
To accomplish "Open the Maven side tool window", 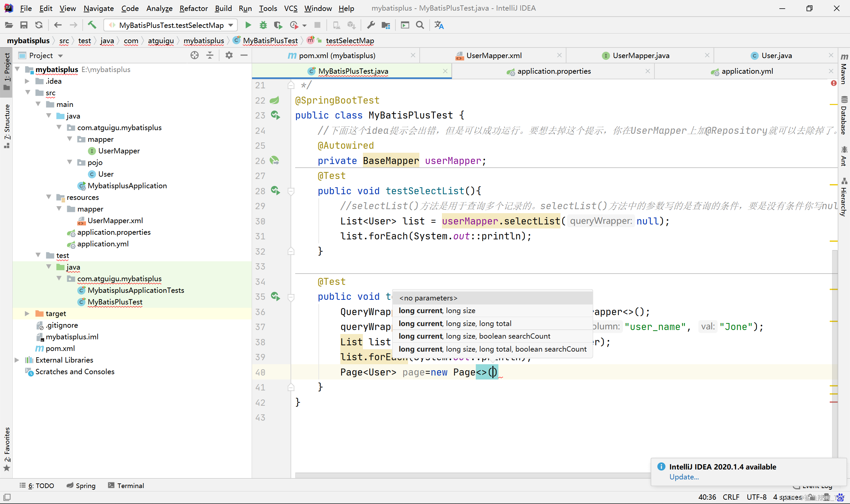I will click(844, 69).
